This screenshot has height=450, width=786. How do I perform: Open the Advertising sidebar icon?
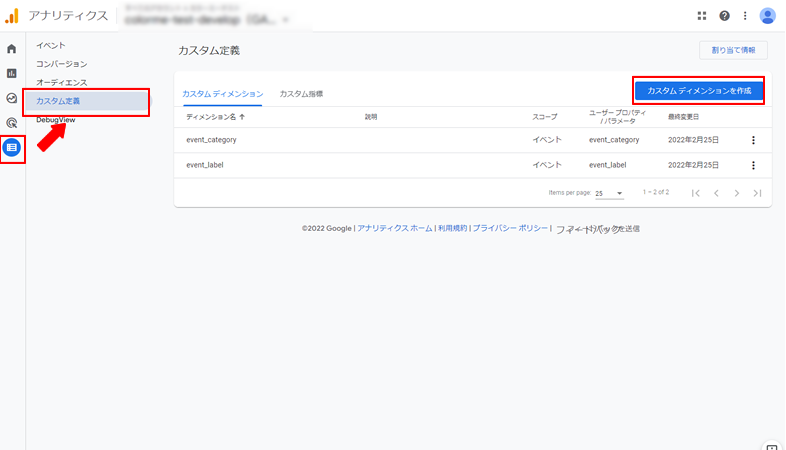[12, 123]
